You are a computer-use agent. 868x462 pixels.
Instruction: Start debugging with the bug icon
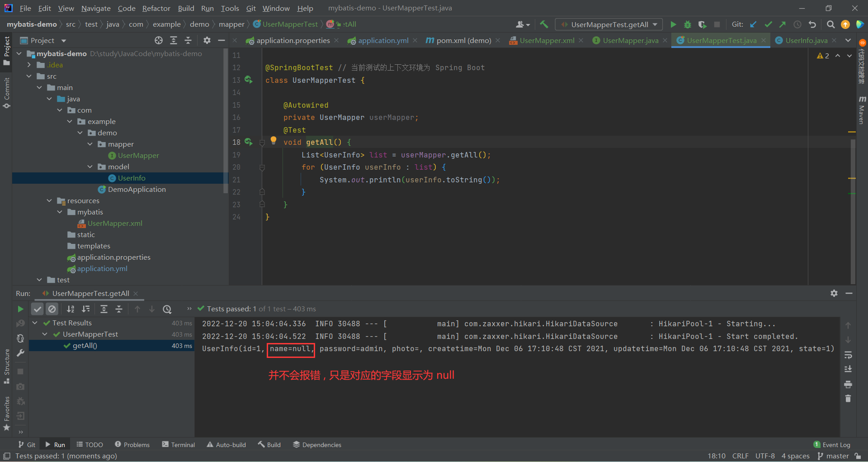(688, 24)
